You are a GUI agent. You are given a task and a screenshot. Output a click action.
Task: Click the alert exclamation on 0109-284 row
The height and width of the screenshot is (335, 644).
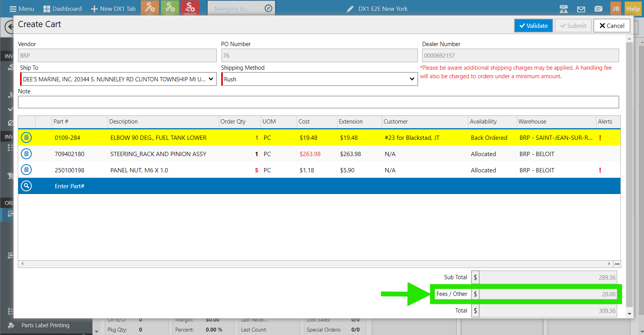tap(600, 137)
